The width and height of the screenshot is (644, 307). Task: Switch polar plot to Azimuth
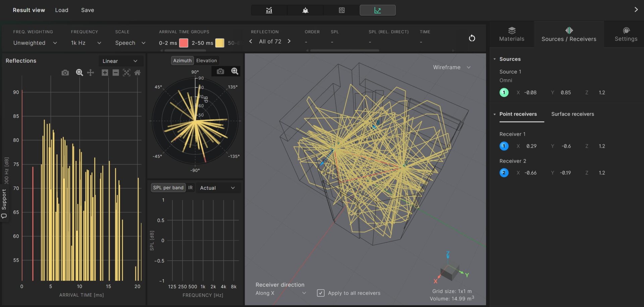pos(182,60)
